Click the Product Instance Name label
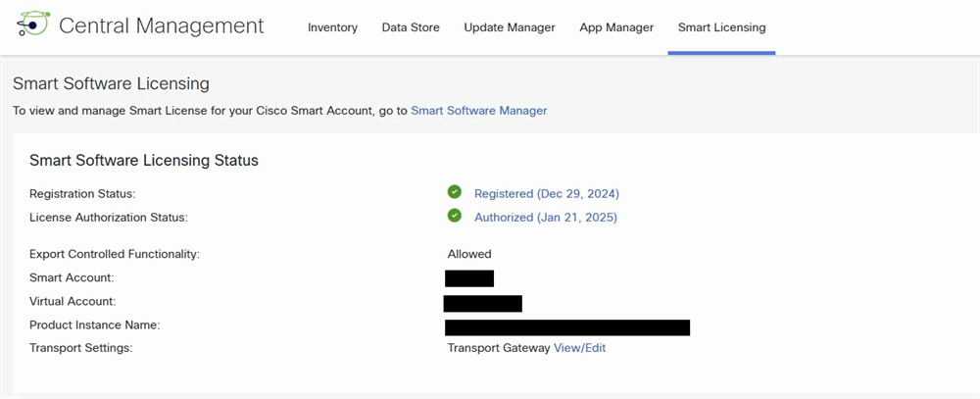This screenshot has width=980, height=399. (x=95, y=325)
